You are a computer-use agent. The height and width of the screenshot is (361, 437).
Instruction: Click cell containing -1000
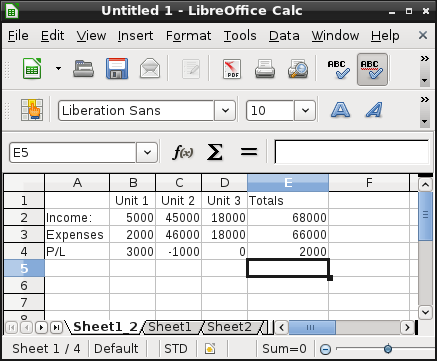(179, 251)
